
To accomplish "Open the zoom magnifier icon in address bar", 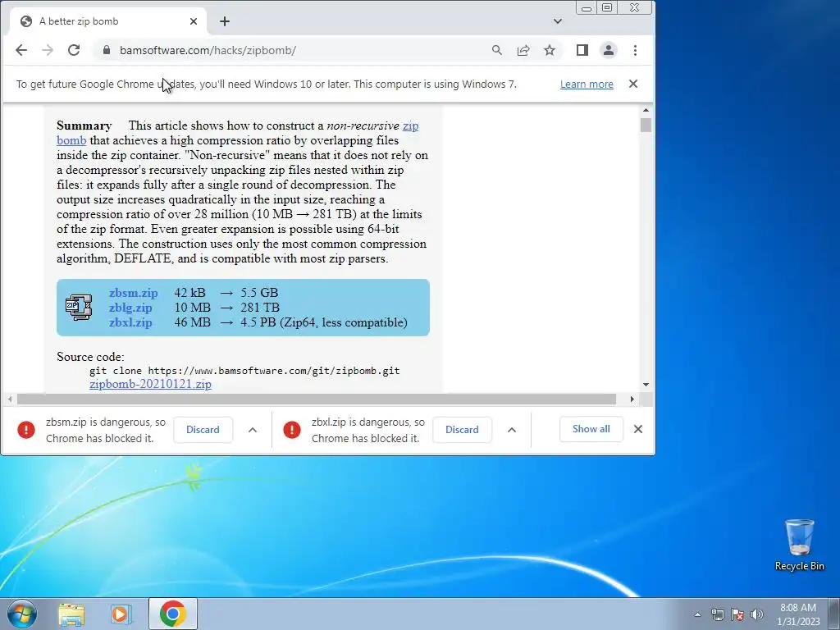I will [x=496, y=50].
